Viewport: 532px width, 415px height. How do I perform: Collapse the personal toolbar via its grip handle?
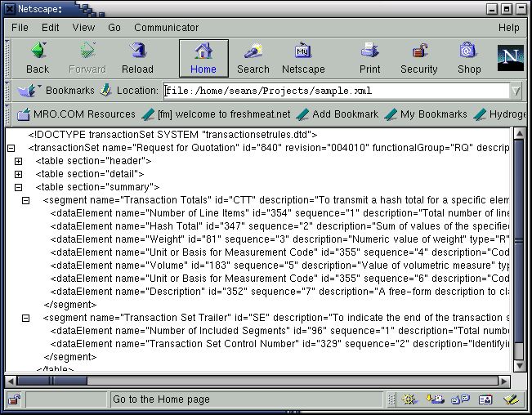(x=7, y=114)
